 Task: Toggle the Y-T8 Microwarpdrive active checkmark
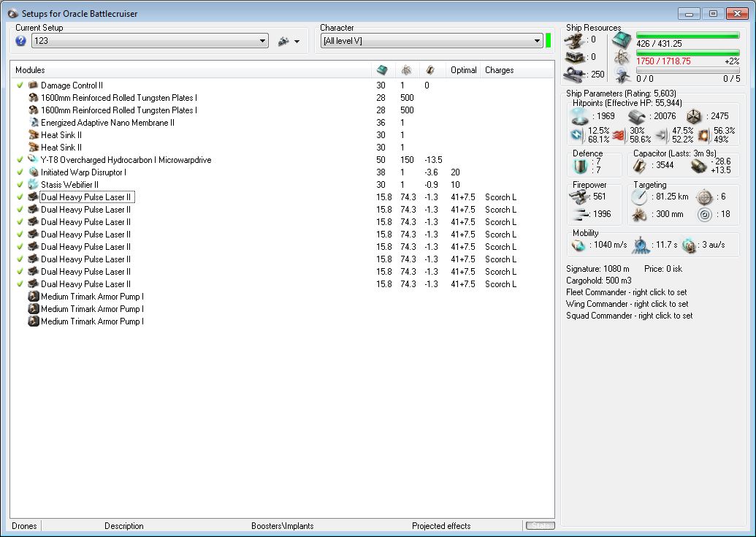point(20,159)
